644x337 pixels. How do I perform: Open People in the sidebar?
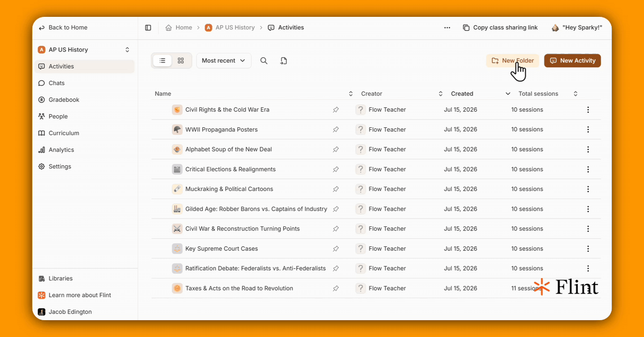[x=84, y=117]
